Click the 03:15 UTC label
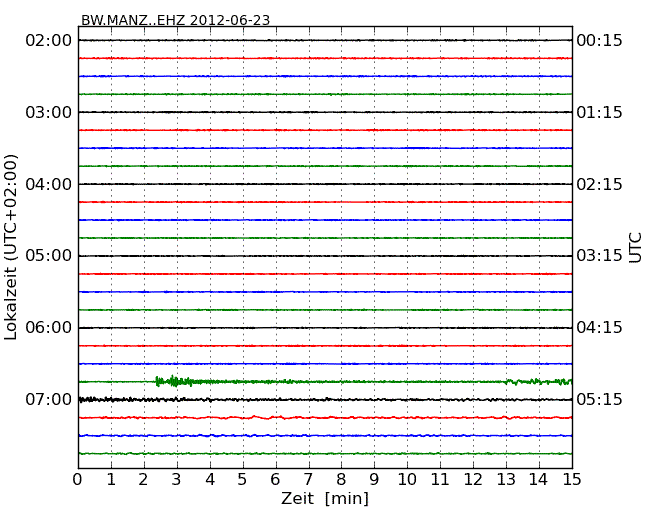The image size is (650, 520). pos(599,256)
